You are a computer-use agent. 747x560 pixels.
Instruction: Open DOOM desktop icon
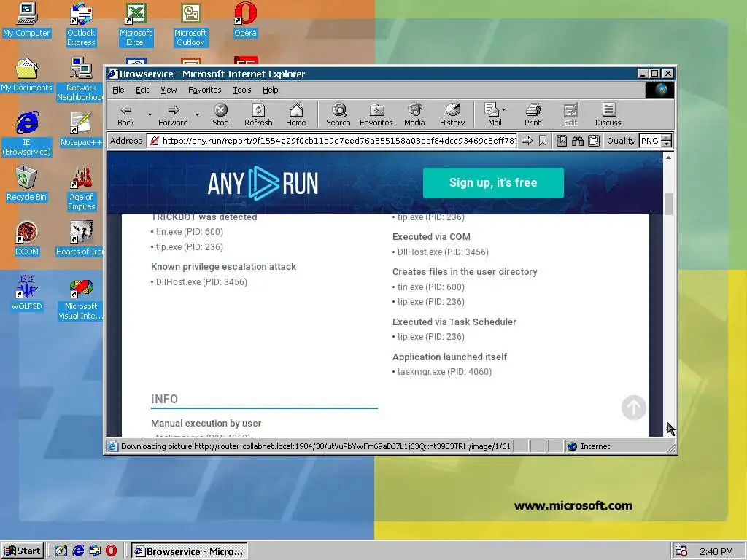click(27, 238)
